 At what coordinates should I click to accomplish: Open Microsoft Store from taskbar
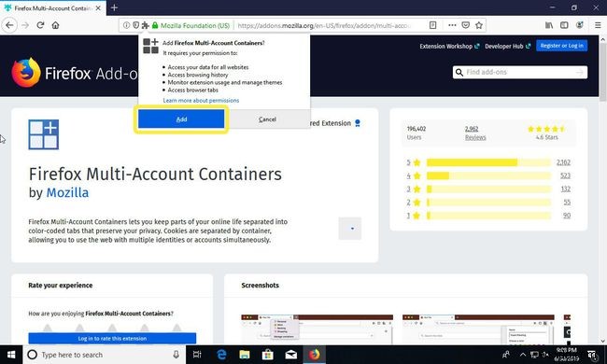(267, 355)
